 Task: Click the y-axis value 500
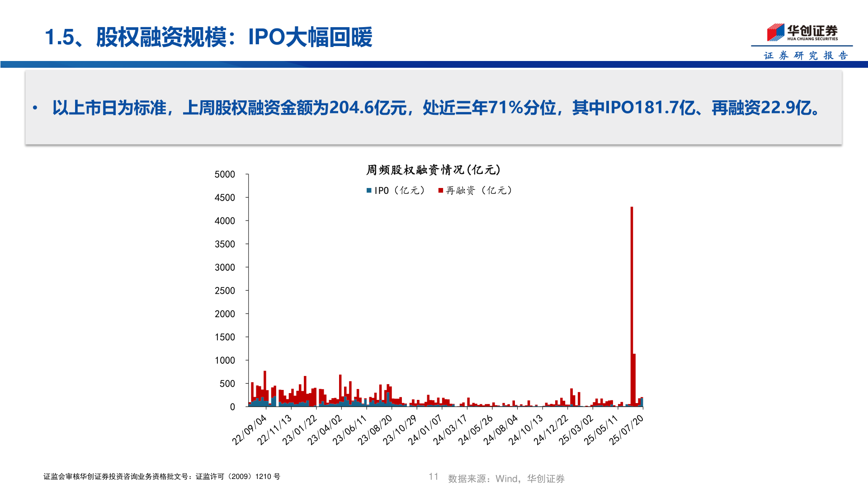227,384
